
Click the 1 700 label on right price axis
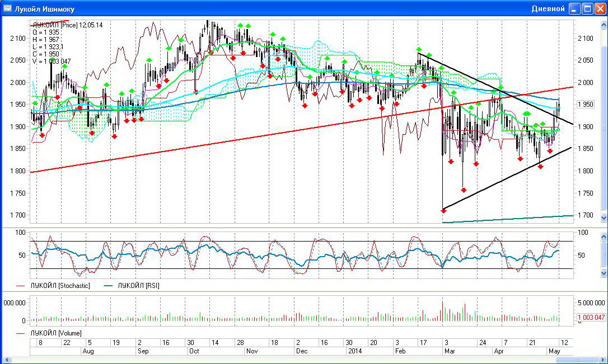(586, 215)
